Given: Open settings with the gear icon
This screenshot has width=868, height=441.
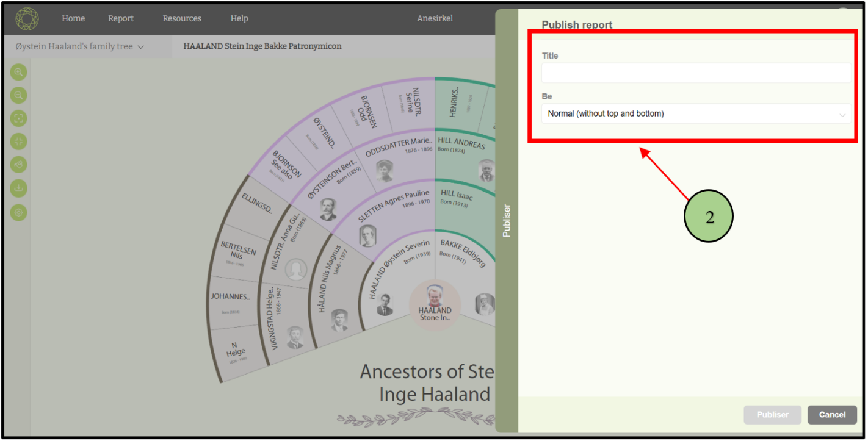Looking at the screenshot, I should 19,212.
